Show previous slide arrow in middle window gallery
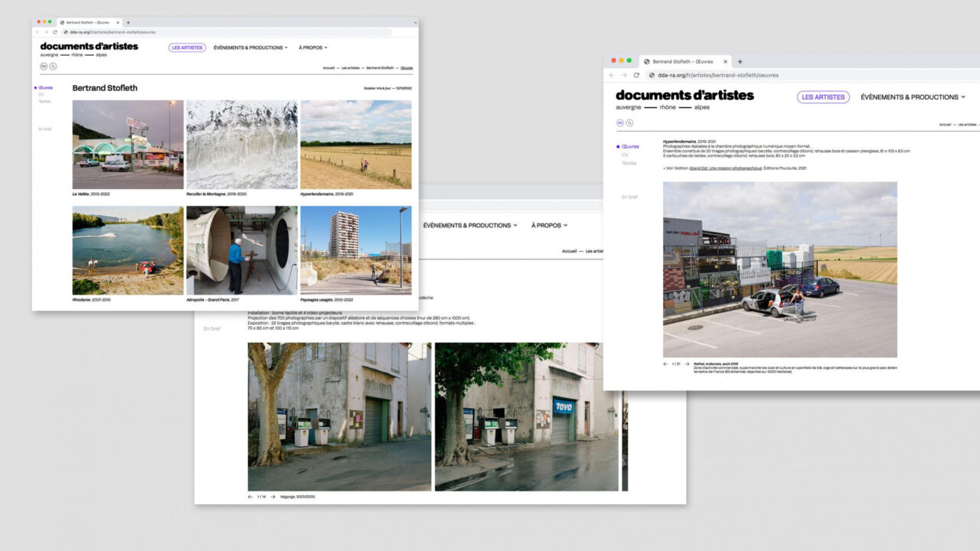980x551 pixels. (x=251, y=497)
